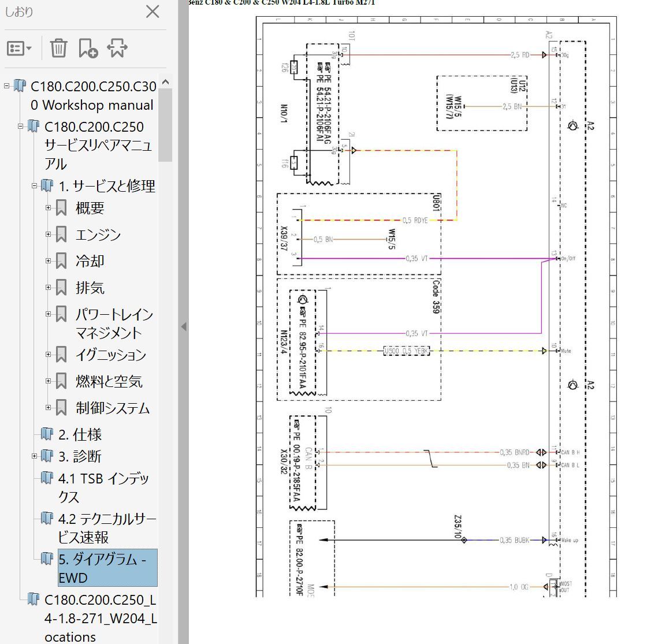Click the 燃料と空気 bookmark ribbon icon
Screen dimensions: 647x644
tap(61, 381)
